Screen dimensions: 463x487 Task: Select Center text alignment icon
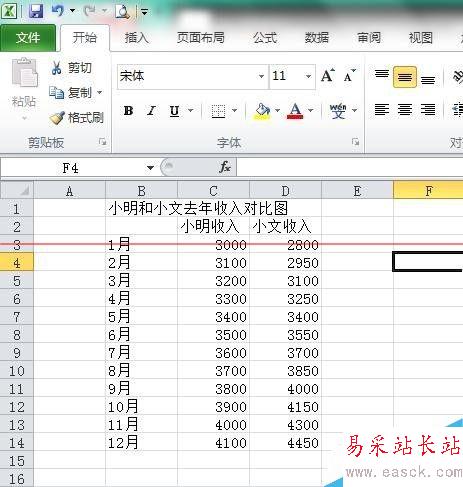405,109
